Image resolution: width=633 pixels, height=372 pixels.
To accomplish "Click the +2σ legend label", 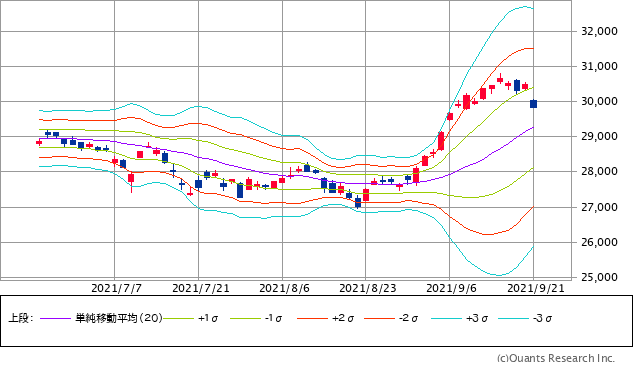I will pyautogui.click(x=343, y=318).
